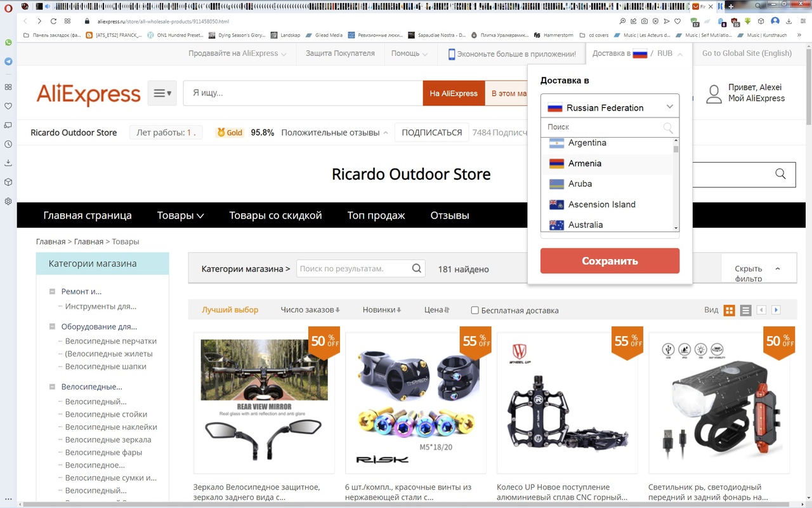Click the red Сохранить button
The image size is (812, 508).
pos(610,261)
